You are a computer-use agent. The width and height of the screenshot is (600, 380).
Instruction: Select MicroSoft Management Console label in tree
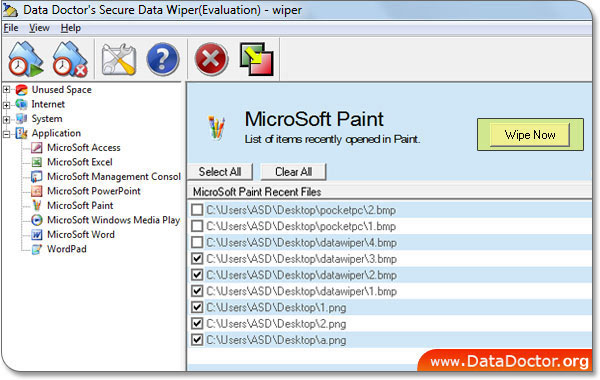[114, 177]
